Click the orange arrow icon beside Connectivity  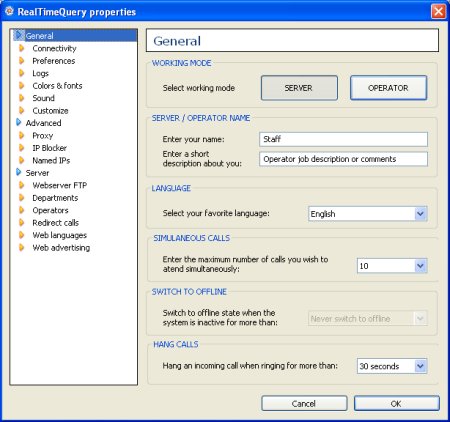[x=22, y=48]
